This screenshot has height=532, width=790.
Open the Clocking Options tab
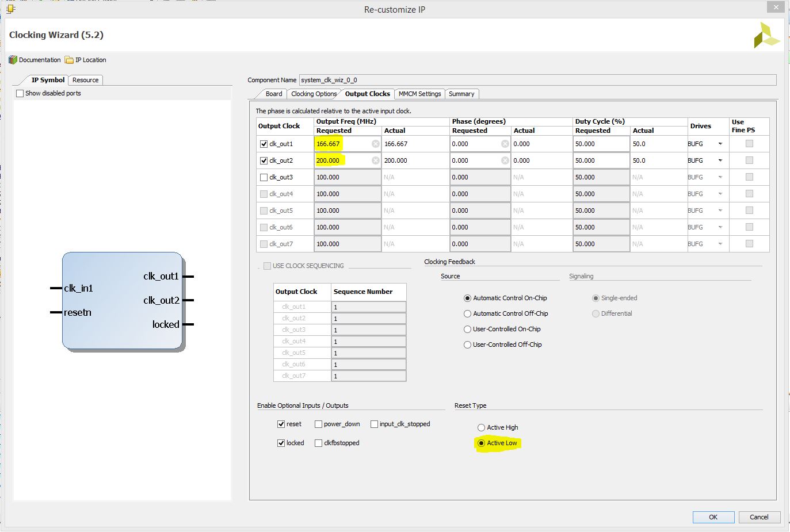[x=314, y=94]
